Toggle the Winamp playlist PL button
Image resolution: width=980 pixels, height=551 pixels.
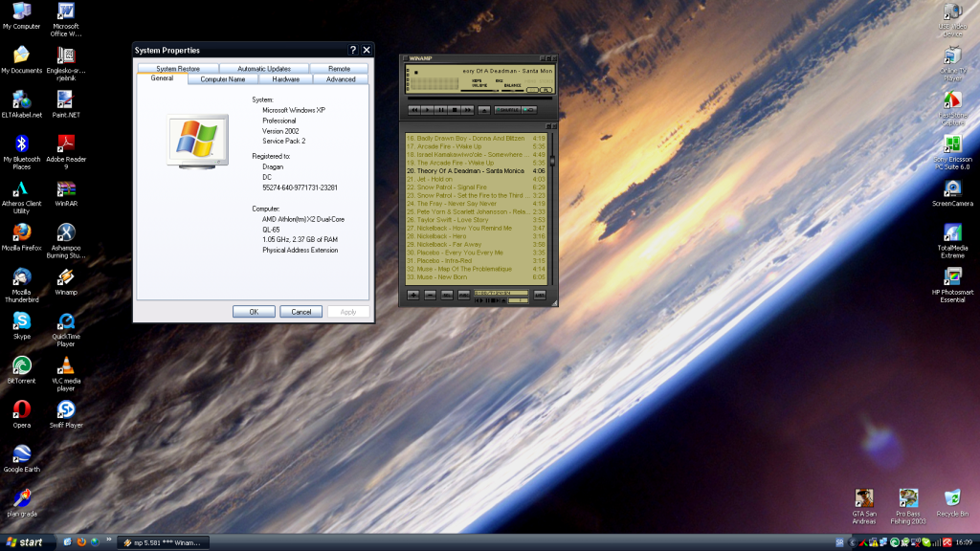tap(546, 90)
